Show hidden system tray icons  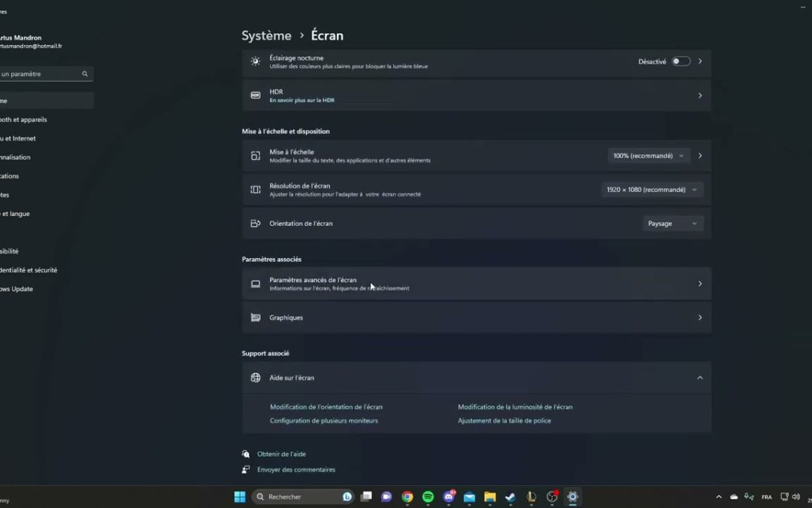pos(719,497)
